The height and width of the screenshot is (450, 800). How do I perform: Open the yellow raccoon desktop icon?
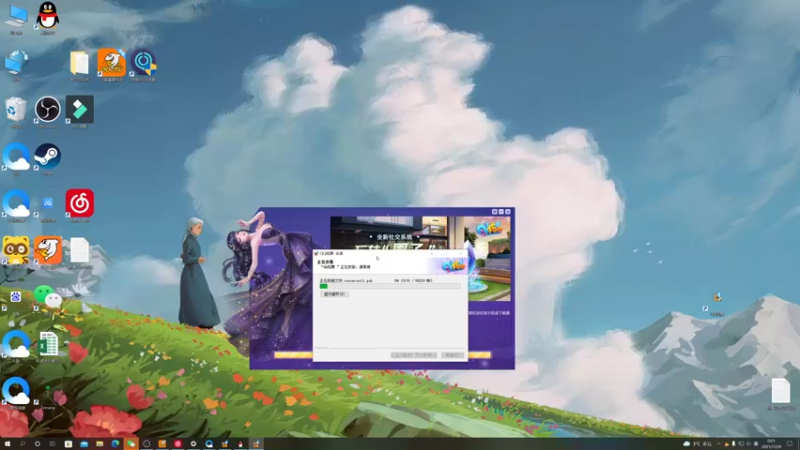(x=16, y=251)
